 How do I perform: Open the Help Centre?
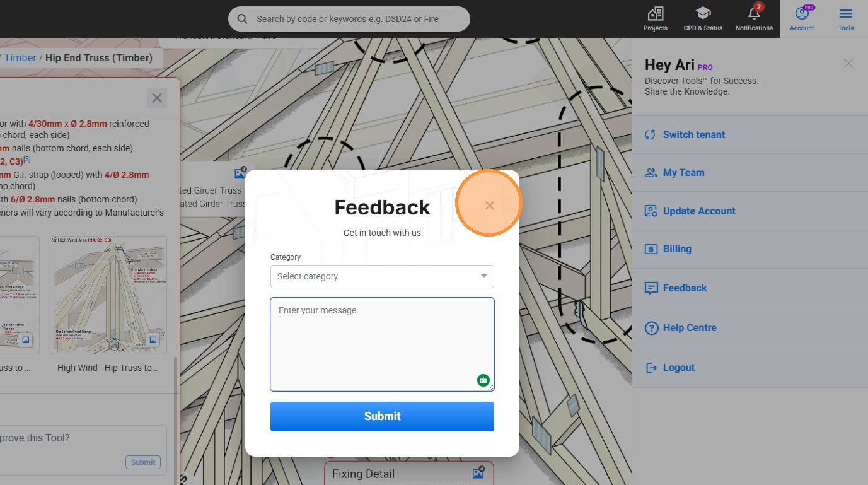click(689, 328)
